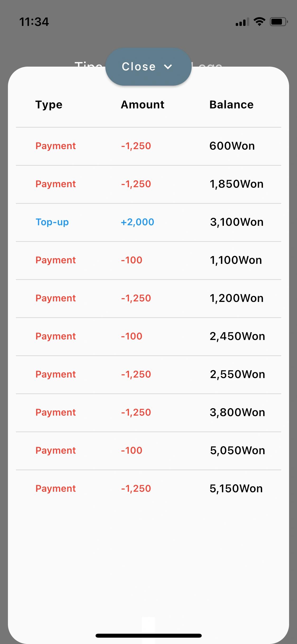Tap the 11:34 clock in status bar
The height and width of the screenshot is (644, 297).
click(x=34, y=22)
